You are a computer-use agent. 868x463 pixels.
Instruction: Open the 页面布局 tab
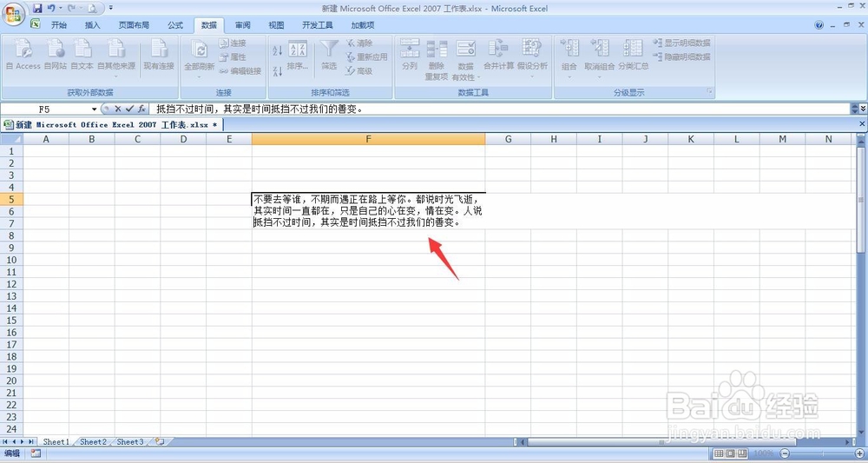click(x=134, y=25)
